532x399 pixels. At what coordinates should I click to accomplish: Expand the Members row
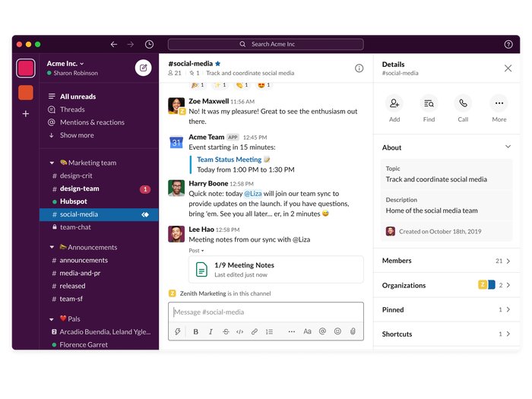(447, 261)
